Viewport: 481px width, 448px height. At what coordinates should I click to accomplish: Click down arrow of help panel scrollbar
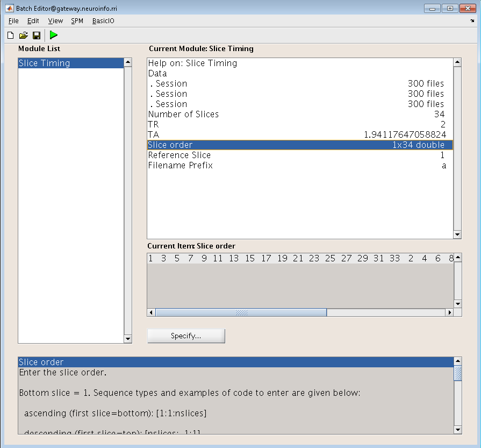pos(458,430)
